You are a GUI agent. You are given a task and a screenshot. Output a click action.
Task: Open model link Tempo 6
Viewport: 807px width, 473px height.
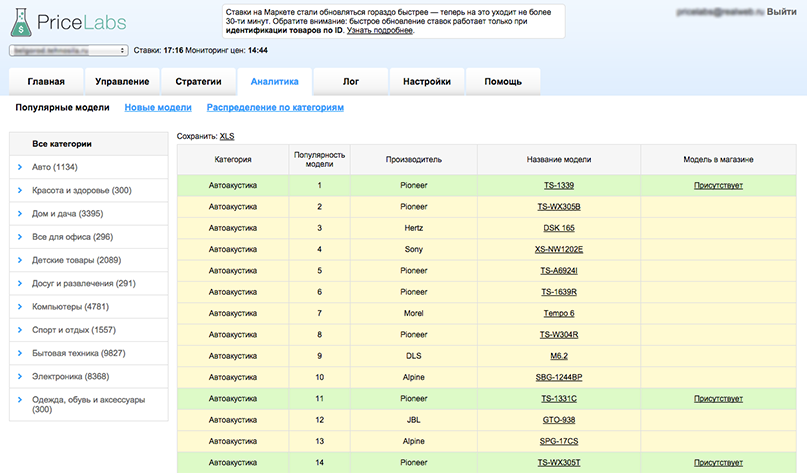click(x=559, y=313)
